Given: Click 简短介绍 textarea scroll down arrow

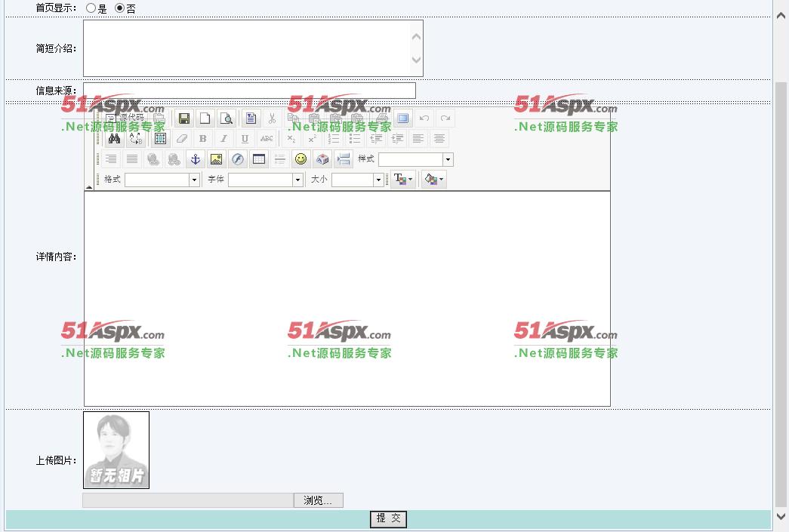Looking at the screenshot, I should click(417, 60).
